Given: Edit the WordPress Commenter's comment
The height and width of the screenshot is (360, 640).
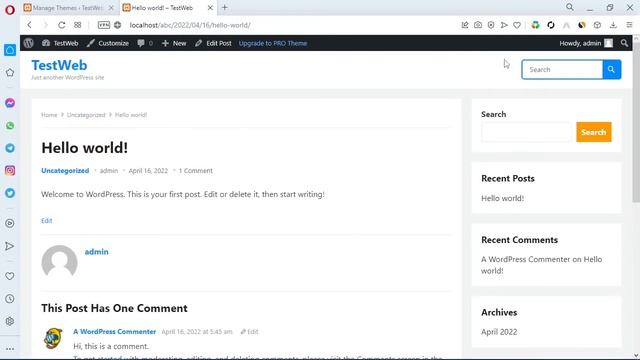Looking at the screenshot, I should click(x=249, y=331).
